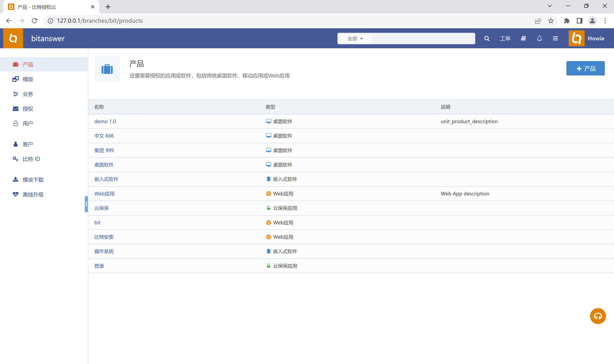Open the 比特安索 product link
The image size is (614, 364).
104,237
